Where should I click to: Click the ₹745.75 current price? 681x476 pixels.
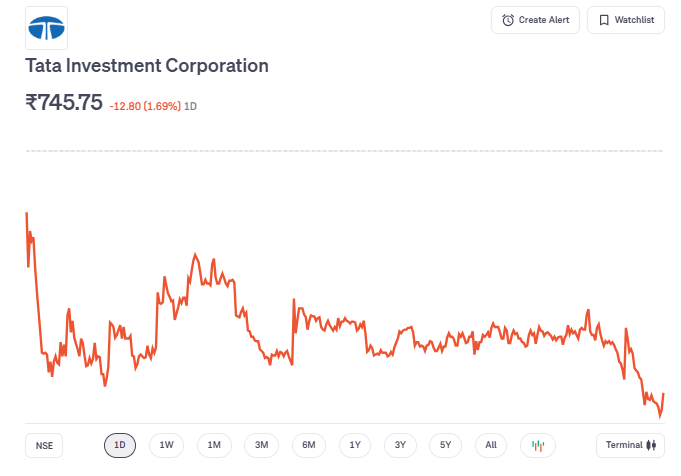pos(64,102)
